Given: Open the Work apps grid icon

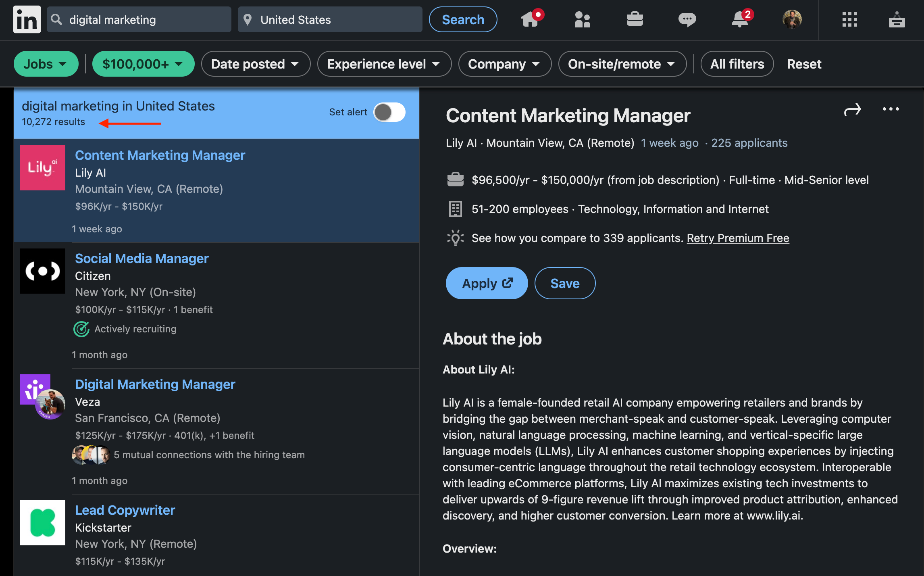Looking at the screenshot, I should point(850,19).
